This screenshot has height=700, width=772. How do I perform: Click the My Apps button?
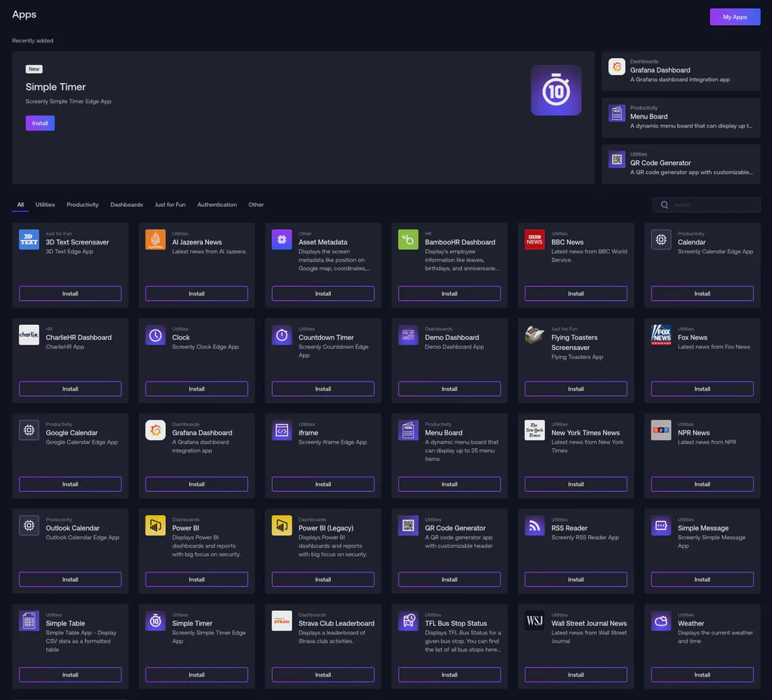(x=734, y=16)
